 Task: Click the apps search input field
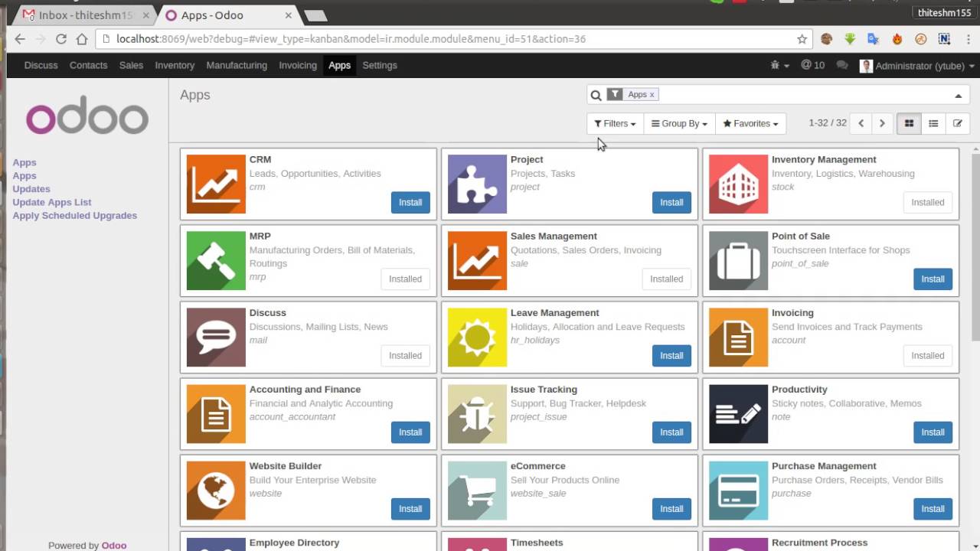pos(804,95)
